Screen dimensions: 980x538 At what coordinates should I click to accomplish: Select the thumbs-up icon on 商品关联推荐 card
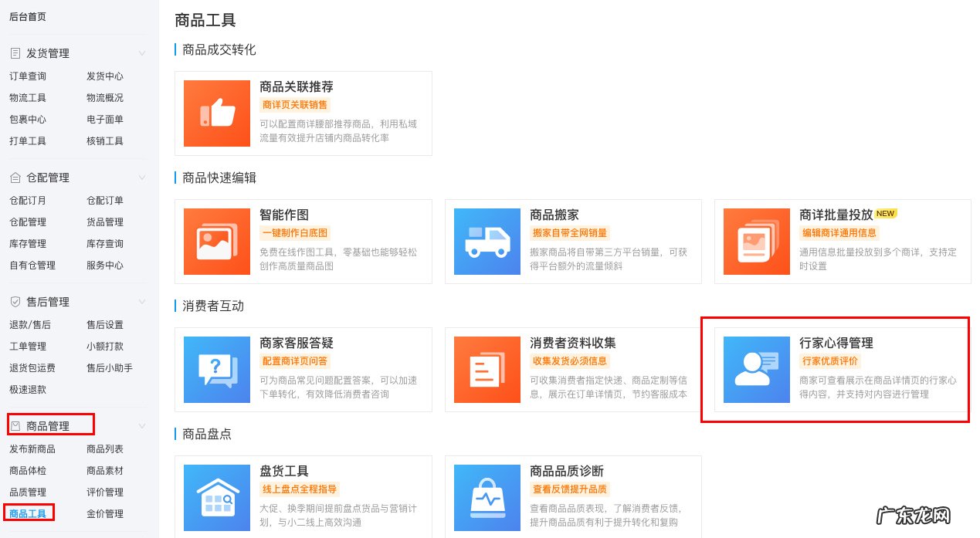point(216,113)
